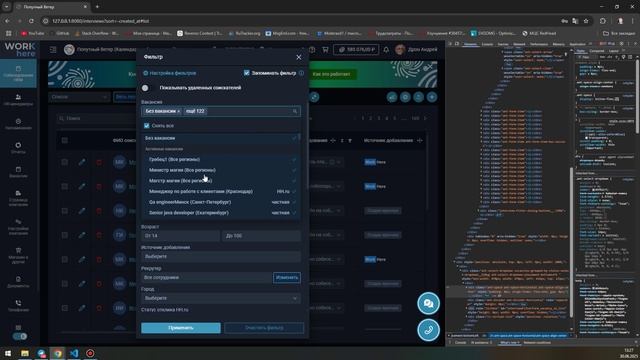This screenshot has height=360, width=640.
Task: Collapse sidebar with menu icon near logo
Action: [x=53, y=49]
